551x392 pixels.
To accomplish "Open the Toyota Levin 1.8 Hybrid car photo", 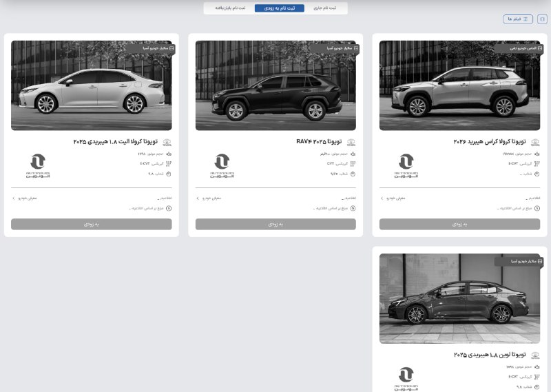I will click(459, 298).
